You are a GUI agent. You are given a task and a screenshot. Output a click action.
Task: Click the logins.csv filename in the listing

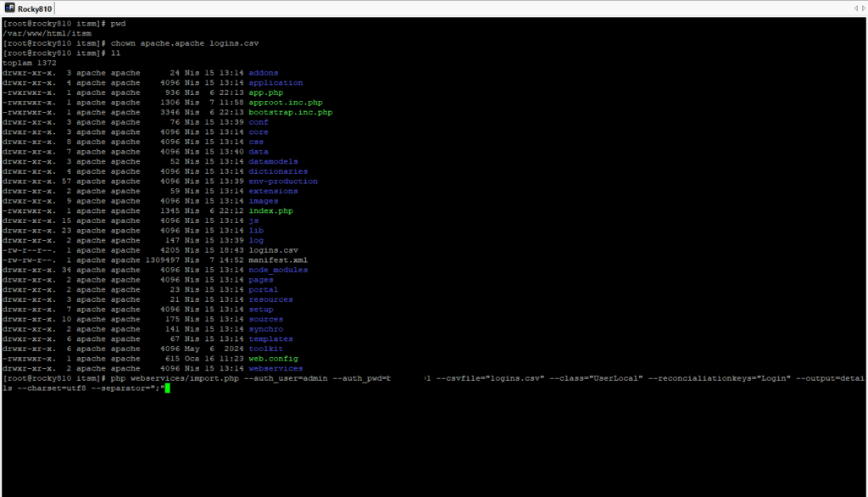(x=271, y=250)
